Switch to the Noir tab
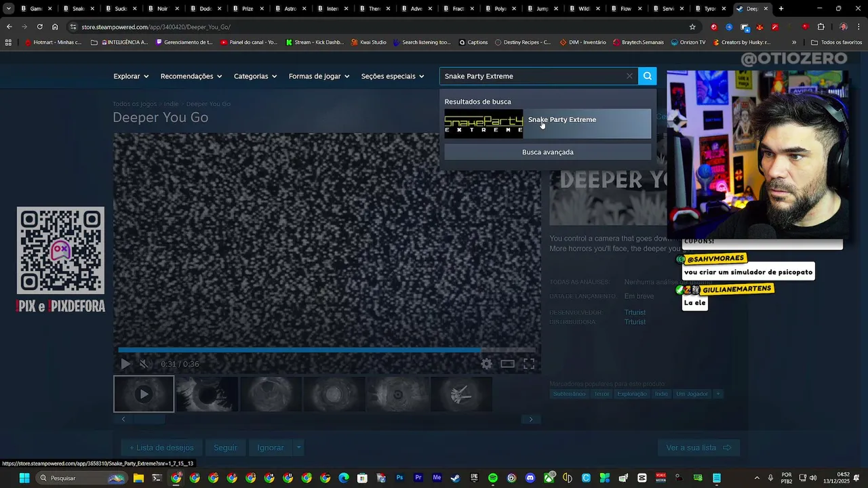Screen dimensions: 868x488 click(161, 9)
